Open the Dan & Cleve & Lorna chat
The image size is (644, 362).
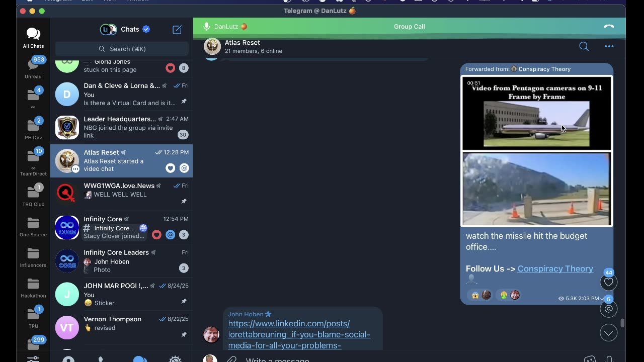(121, 94)
